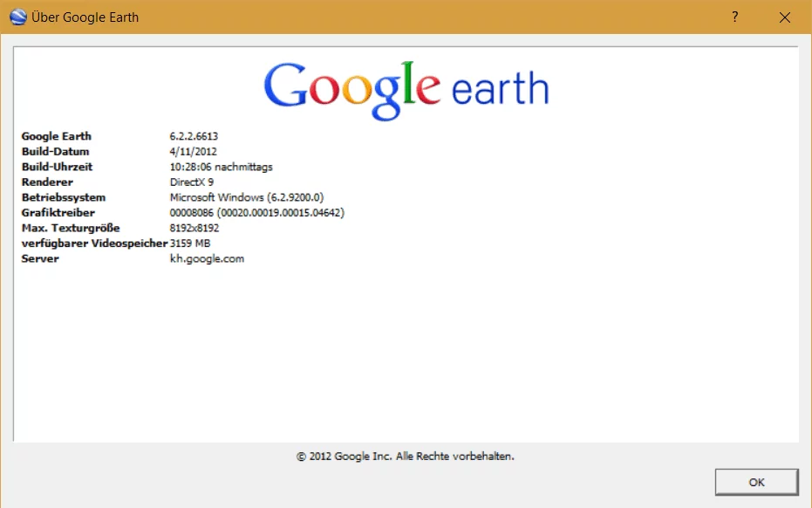Click texture size value 8192x8192
This screenshot has width=812, height=508.
[x=194, y=228]
